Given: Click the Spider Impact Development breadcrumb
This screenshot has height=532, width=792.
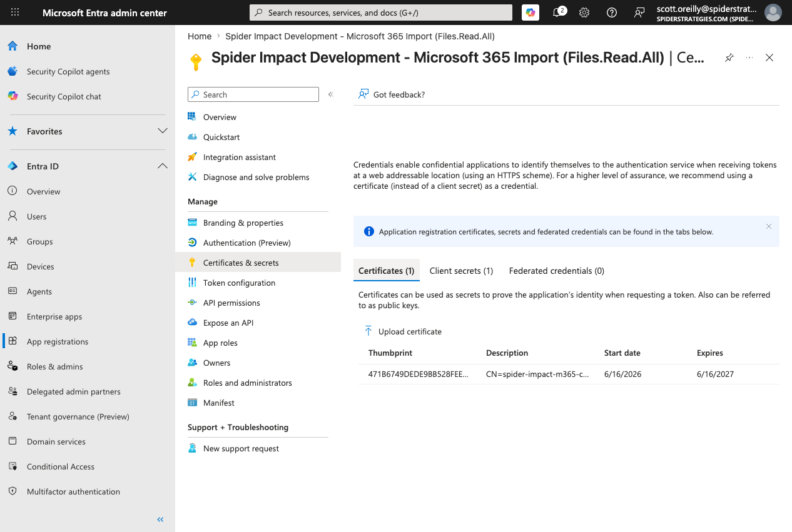Looking at the screenshot, I should click(360, 36).
